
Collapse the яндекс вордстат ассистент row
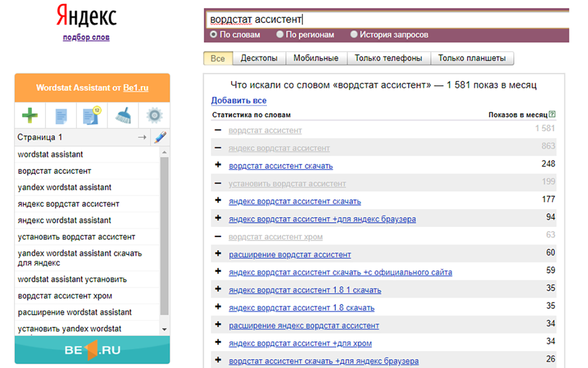tap(217, 148)
